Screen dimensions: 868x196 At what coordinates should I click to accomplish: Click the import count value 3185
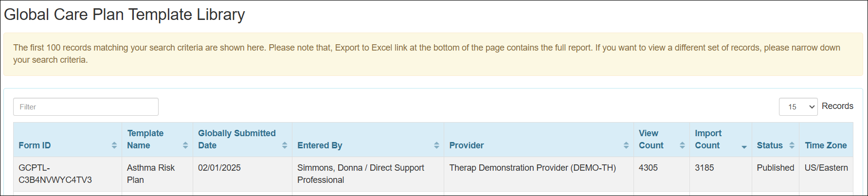(x=704, y=168)
